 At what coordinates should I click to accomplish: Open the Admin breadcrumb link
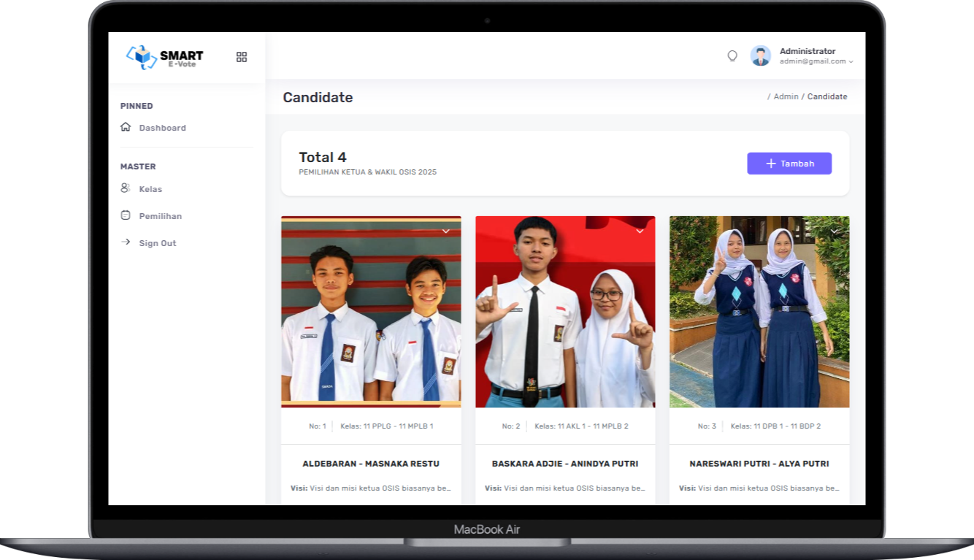point(785,96)
